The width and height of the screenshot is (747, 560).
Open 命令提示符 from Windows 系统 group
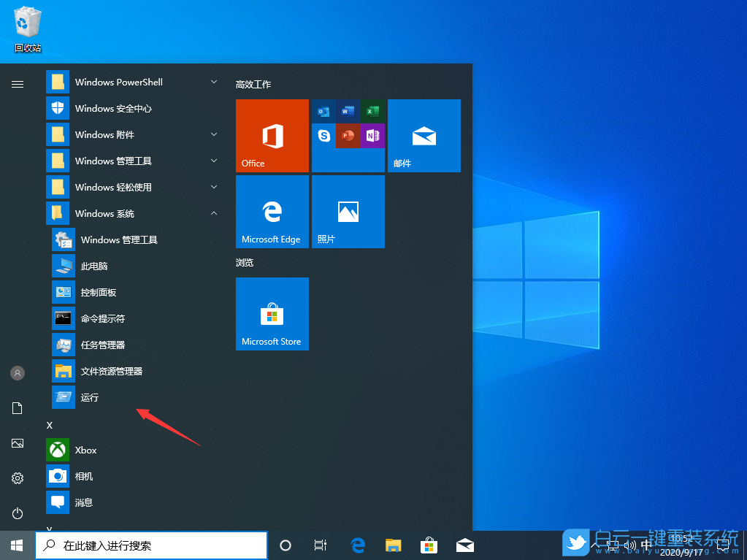coord(101,318)
